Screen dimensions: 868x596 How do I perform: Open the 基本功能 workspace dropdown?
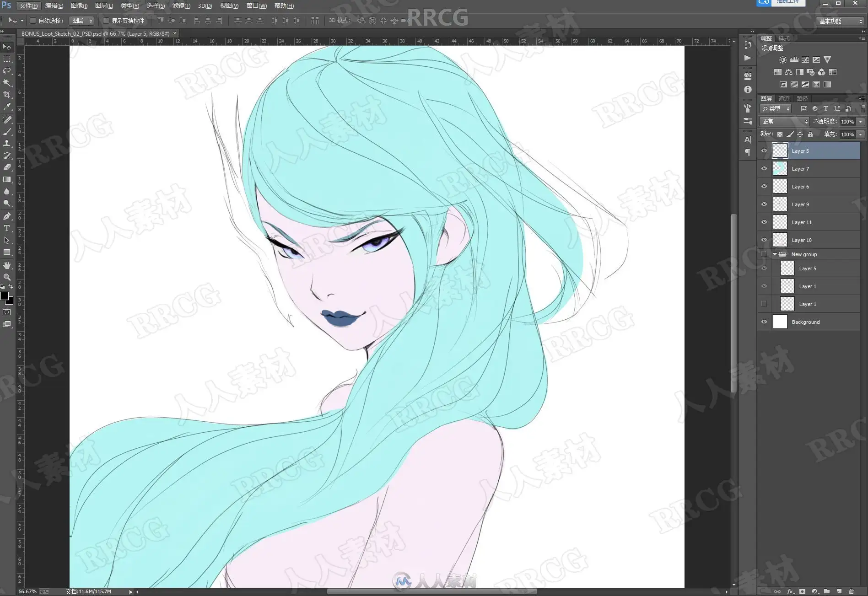click(840, 21)
